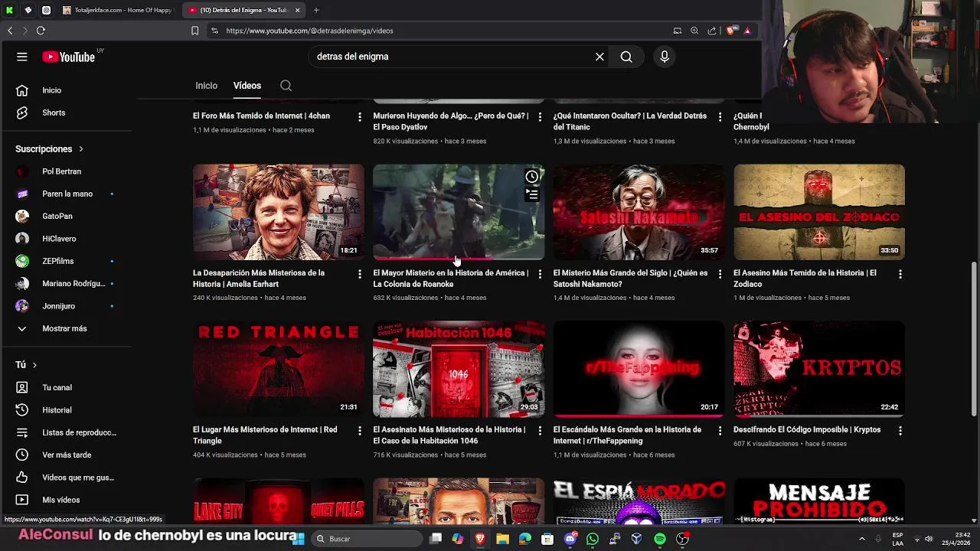Reload the page in the browser
980x551 pixels.
tap(41, 31)
